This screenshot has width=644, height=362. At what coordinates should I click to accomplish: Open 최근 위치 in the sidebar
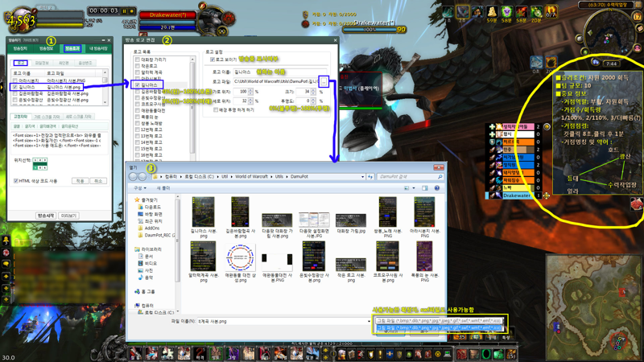click(x=150, y=221)
